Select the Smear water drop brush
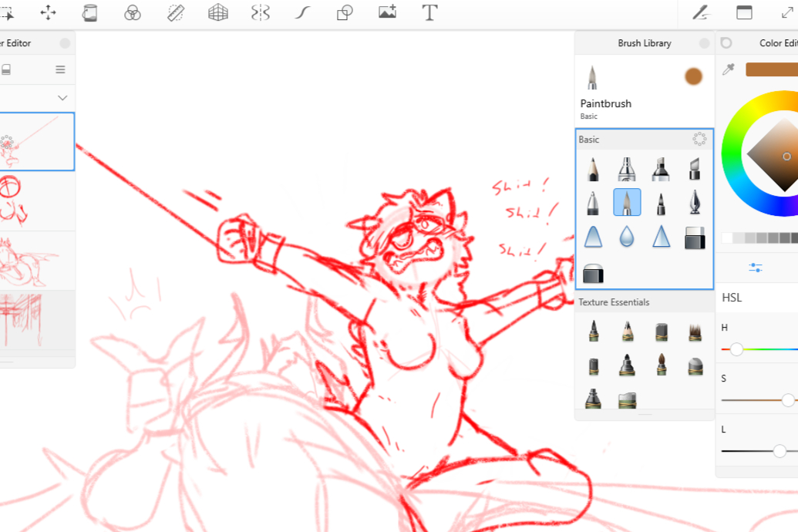This screenshot has height=532, width=798. tap(626, 237)
